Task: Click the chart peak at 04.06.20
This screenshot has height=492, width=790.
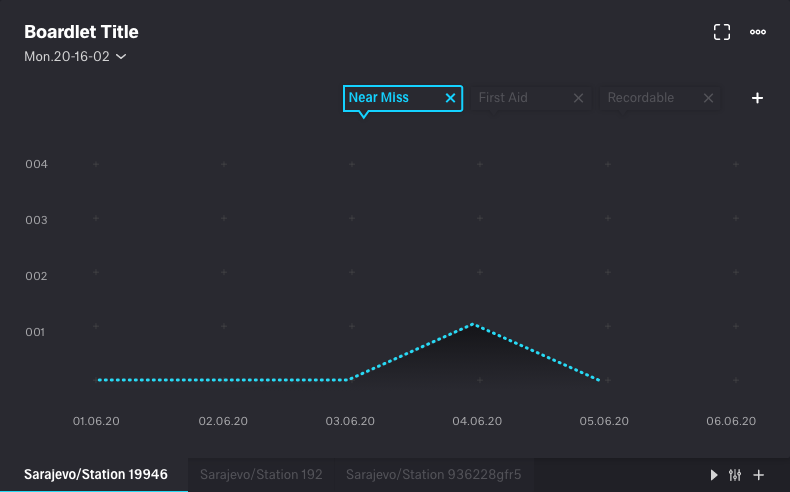Action: (x=474, y=324)
